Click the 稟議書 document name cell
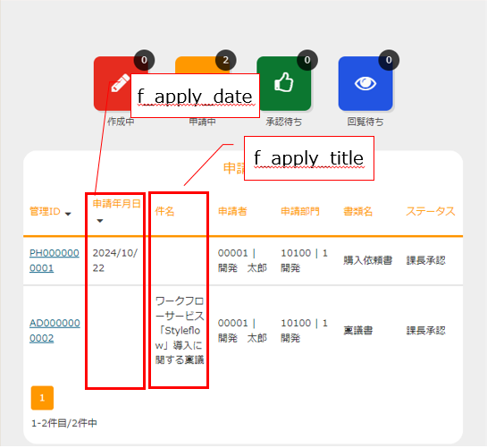Screen dimensions: 487x448 (x=357, y=331)
